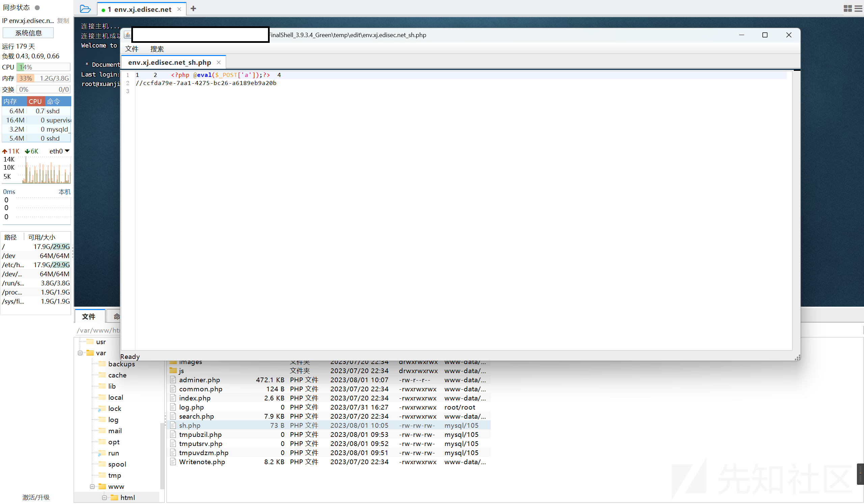Select log.php file icon
The width and height of the screenshot is (864, 504).
pos(173,407)
